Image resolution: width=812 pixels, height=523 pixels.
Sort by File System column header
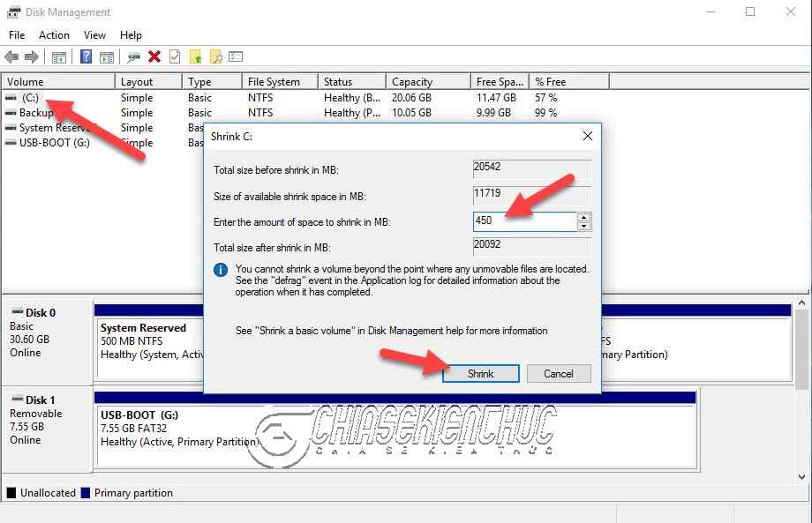tap(280, 82)
